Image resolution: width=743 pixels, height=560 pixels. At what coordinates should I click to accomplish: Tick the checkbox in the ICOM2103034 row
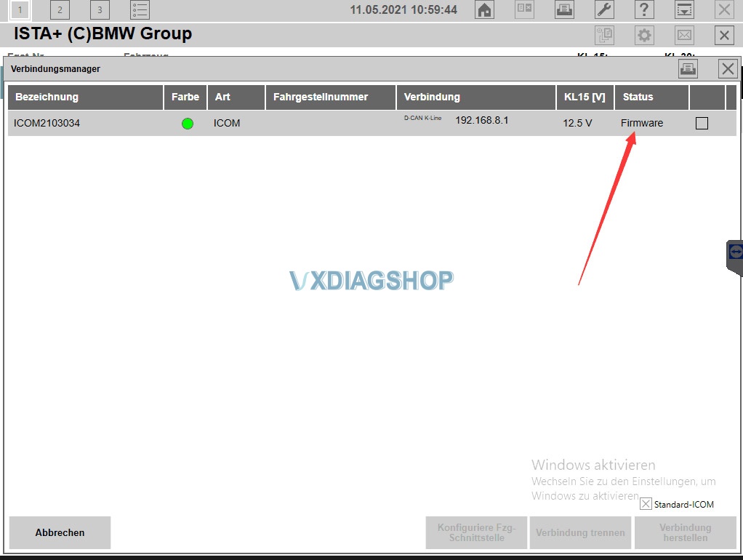click(702, 124)
